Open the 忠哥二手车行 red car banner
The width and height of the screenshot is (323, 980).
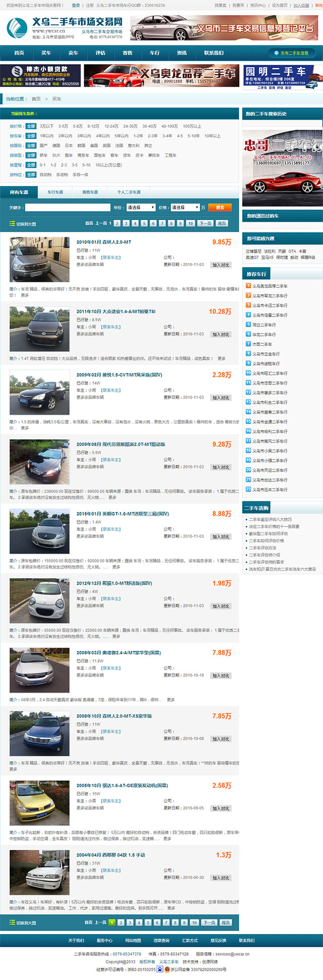(x=283, y=168)
